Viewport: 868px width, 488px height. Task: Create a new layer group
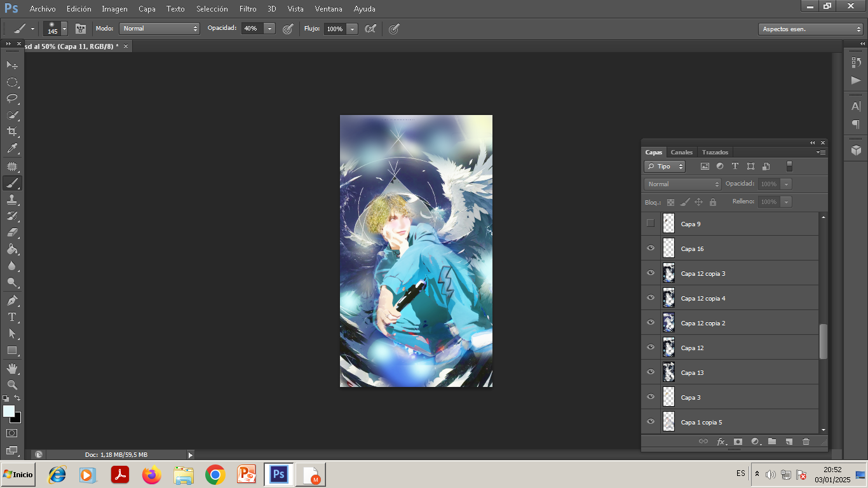pyautogui.click(x=772, y=442)
